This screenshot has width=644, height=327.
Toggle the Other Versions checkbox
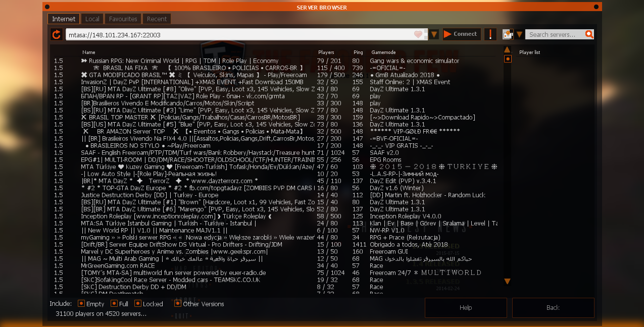click(x=178, y=303)
